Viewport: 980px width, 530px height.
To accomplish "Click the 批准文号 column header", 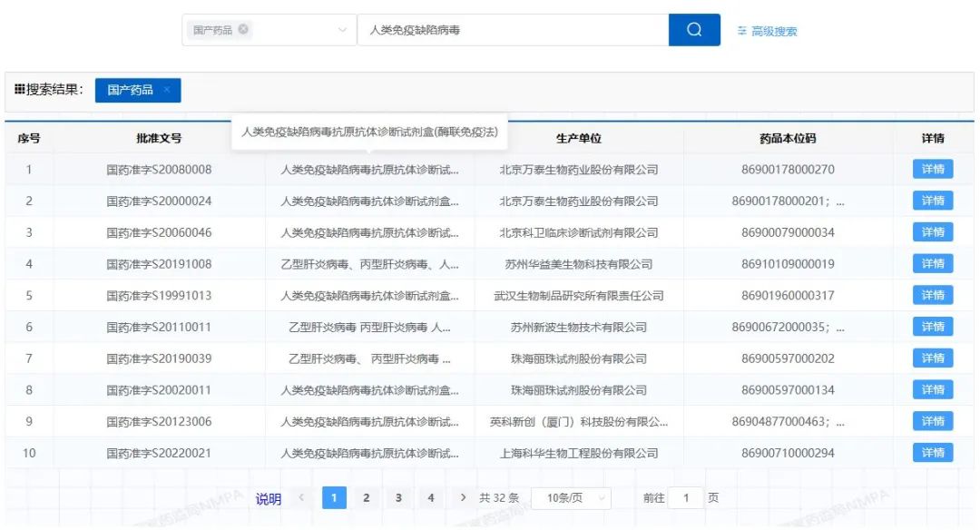I will [159, 139].
